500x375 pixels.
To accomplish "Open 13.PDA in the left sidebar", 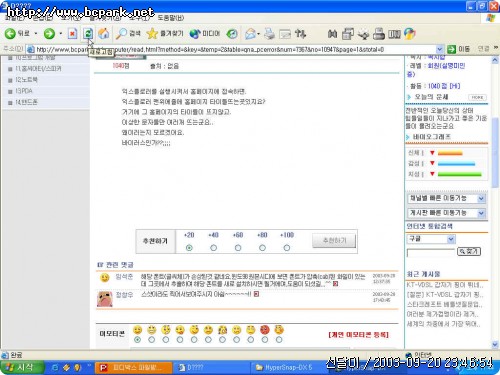I will click(x=24, y=91).
